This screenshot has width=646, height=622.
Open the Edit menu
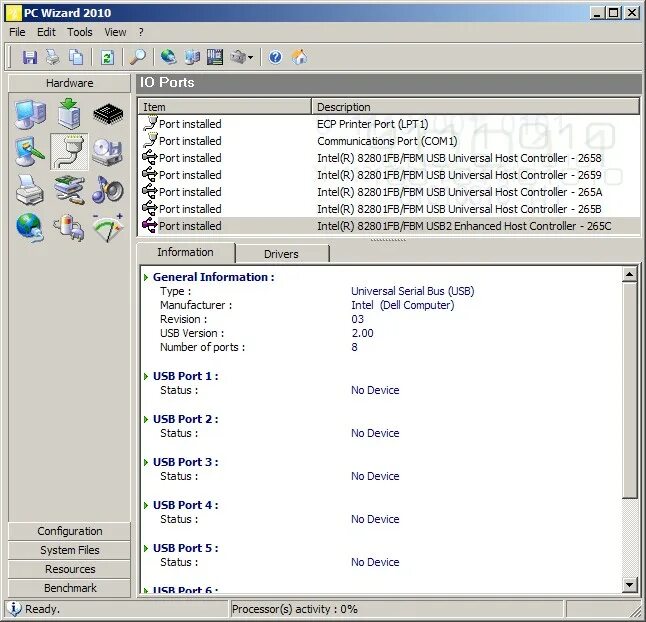46,32
